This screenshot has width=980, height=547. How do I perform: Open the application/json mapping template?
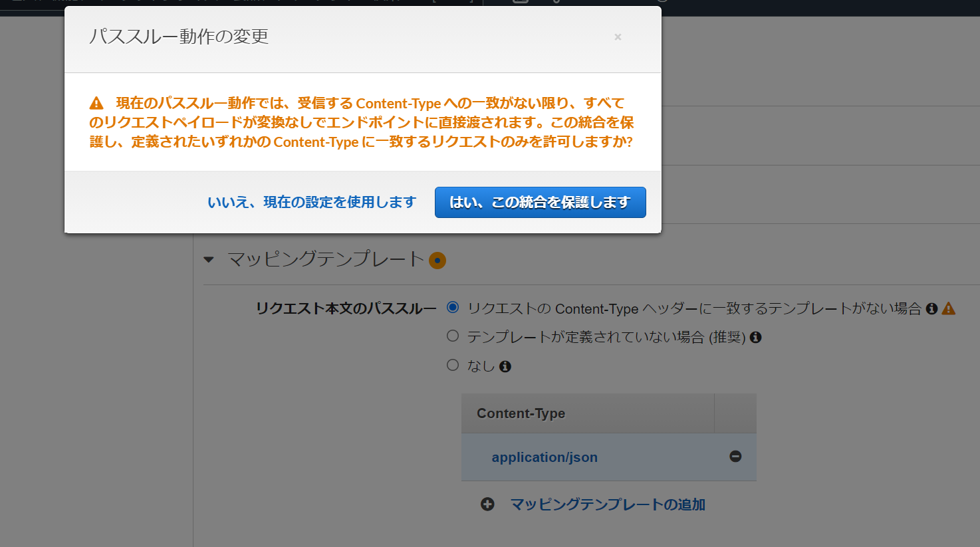[x=545, y=457]
